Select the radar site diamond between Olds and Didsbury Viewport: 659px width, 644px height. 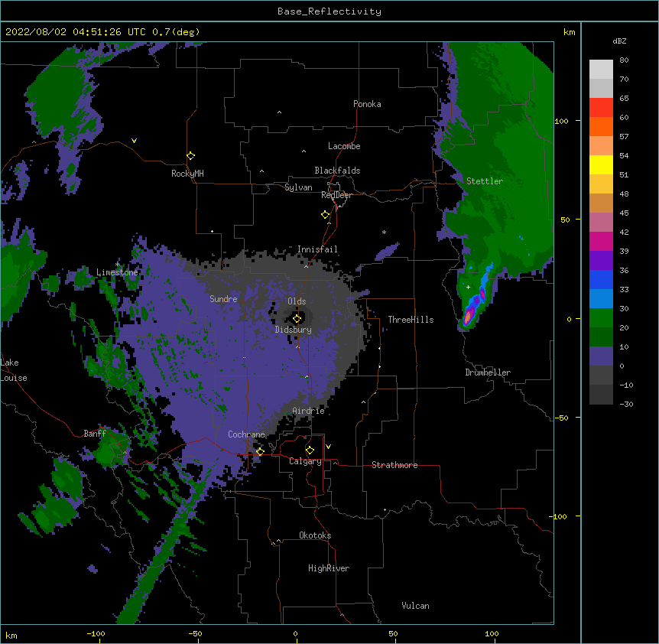[x=297, y=319]
